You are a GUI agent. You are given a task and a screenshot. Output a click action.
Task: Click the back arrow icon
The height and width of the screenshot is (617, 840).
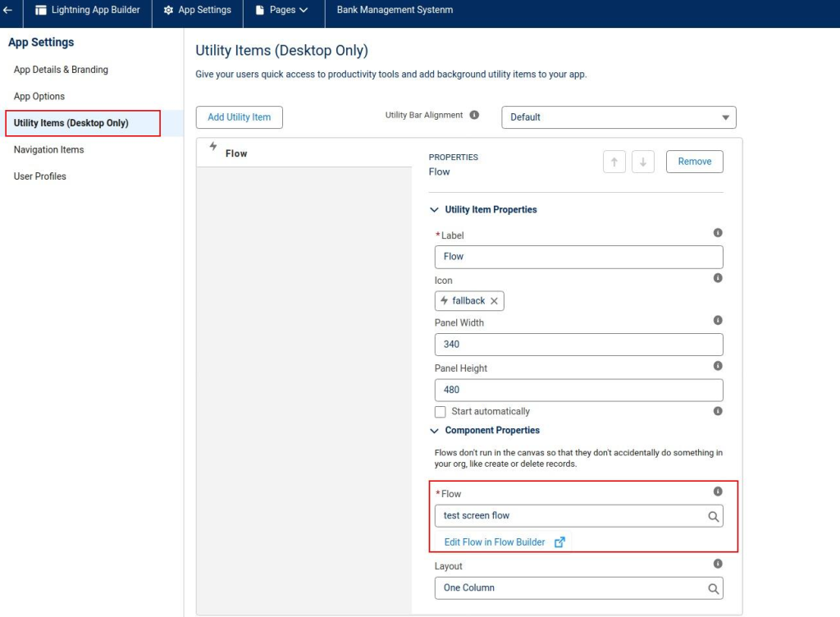point(7,10)
